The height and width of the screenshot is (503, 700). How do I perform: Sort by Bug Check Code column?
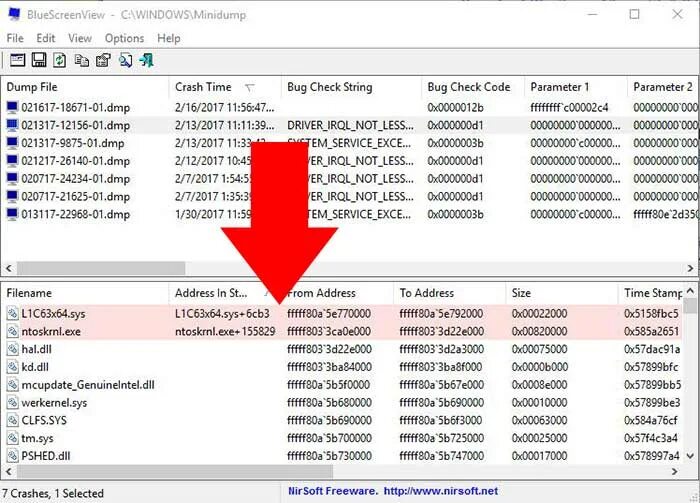tap(472, 87)
